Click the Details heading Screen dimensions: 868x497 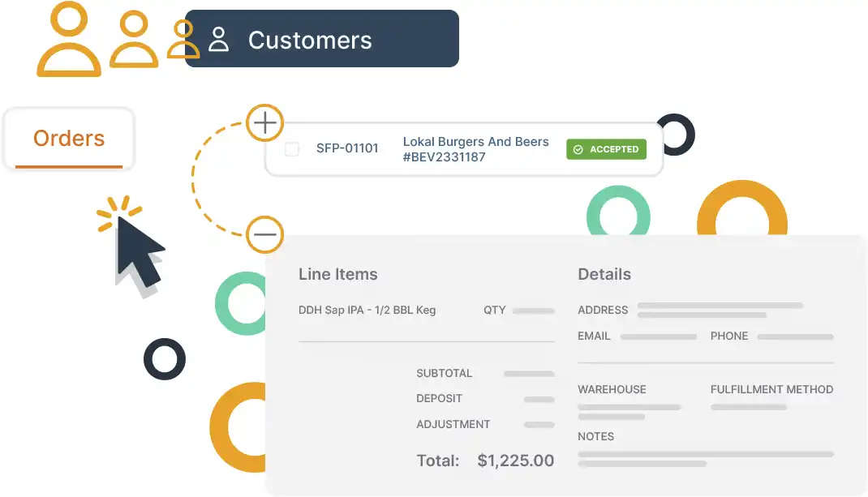(x=604, y=274)
